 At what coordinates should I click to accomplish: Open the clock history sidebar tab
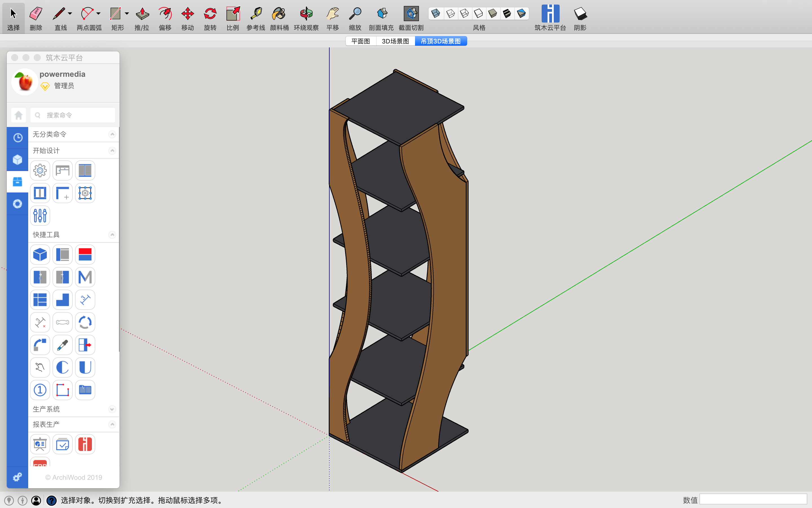click(x=17, y=138)
